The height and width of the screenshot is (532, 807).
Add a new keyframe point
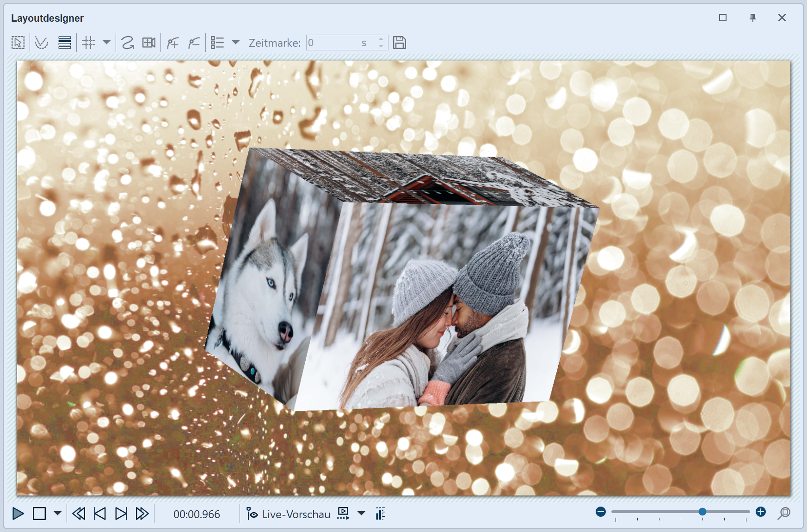[x=172, y=42]
